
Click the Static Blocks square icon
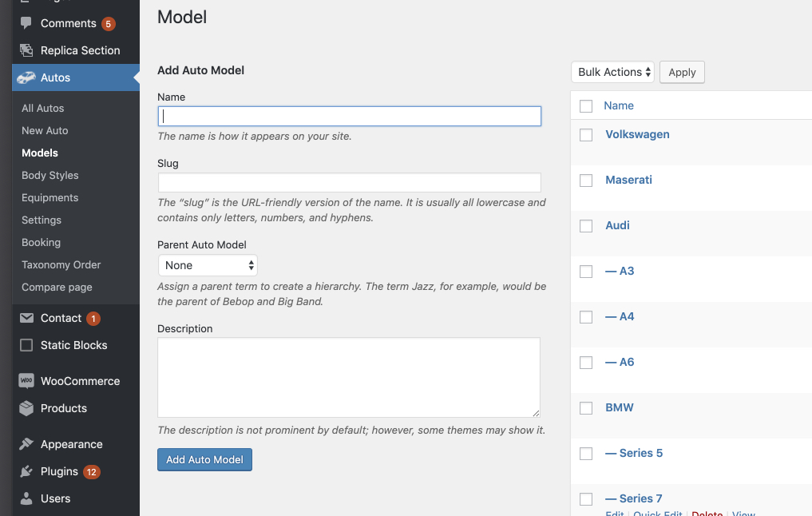point(26,345)
